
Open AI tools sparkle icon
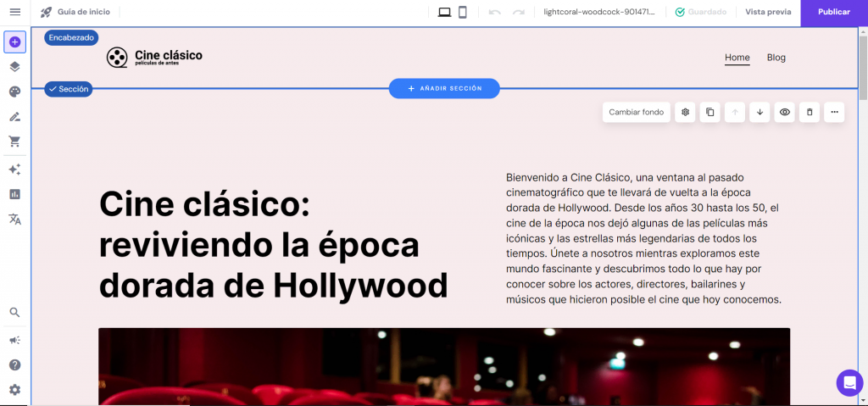pyautogui.click(x=14, y=170)
